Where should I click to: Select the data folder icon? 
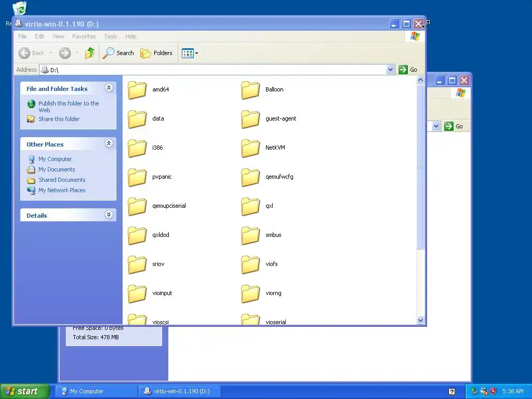137,119
